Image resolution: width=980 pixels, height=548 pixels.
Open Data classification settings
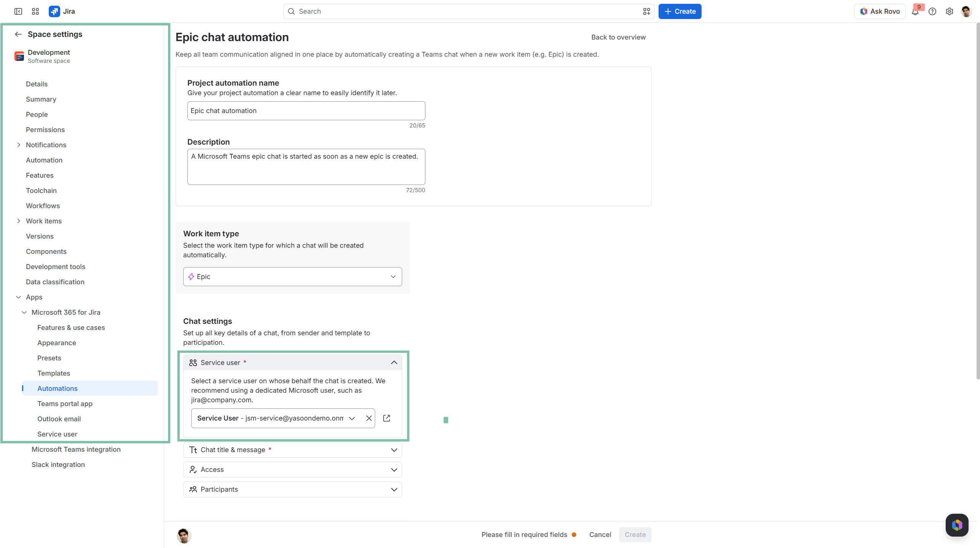pyautogui.click(x=55, y=282)
